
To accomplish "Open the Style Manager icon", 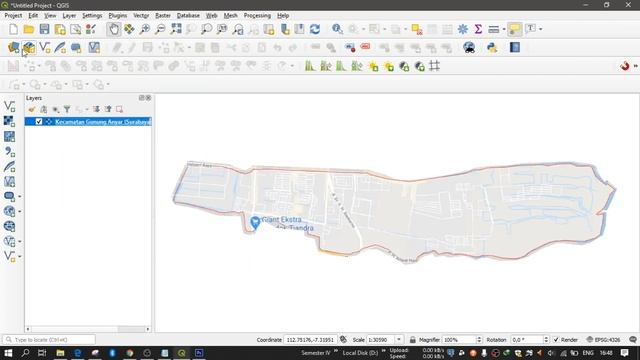I will click(x=91, y=29).
